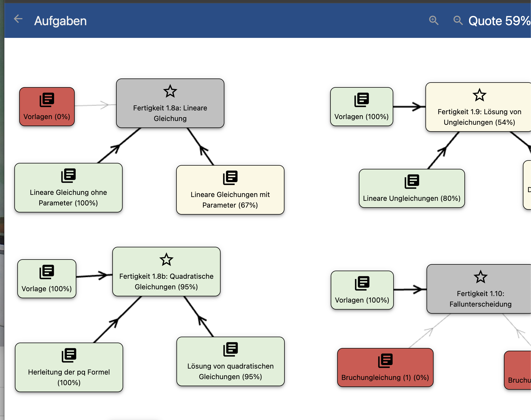Click the star icon of Fertigkeit 1.8a

point(170,91)
